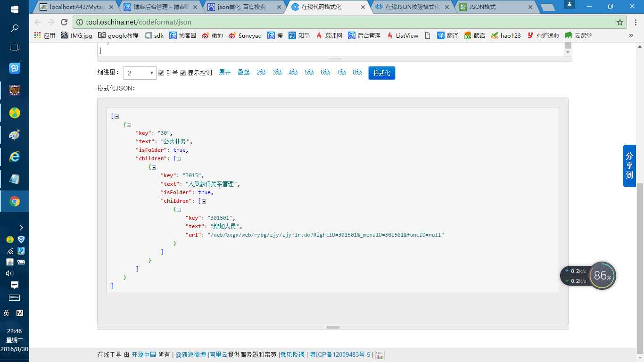
Task: Collapse to 5级 level
Action: click(309, 73)
